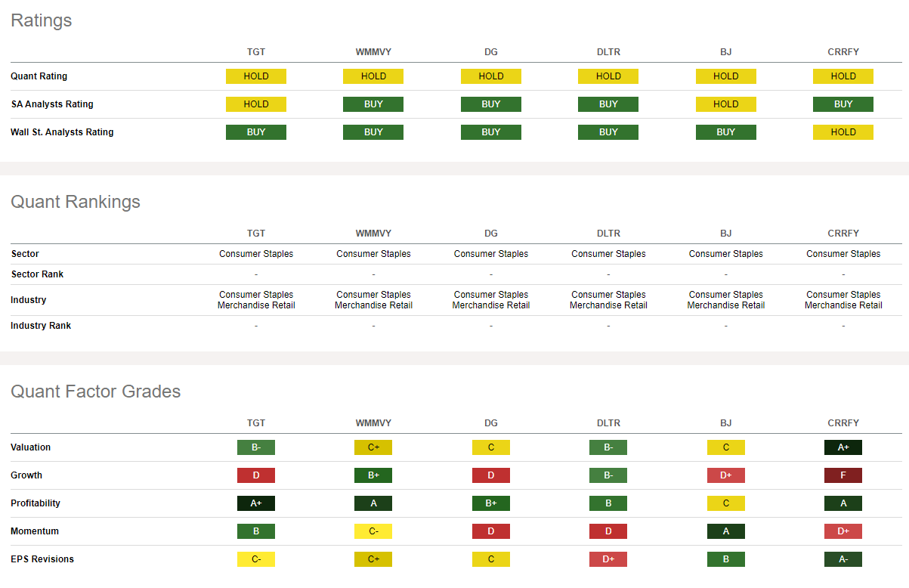This screenshot has height=588, width=909.
Task: Click BJ Wall St. BUY badge
Action: coord(726,132)
